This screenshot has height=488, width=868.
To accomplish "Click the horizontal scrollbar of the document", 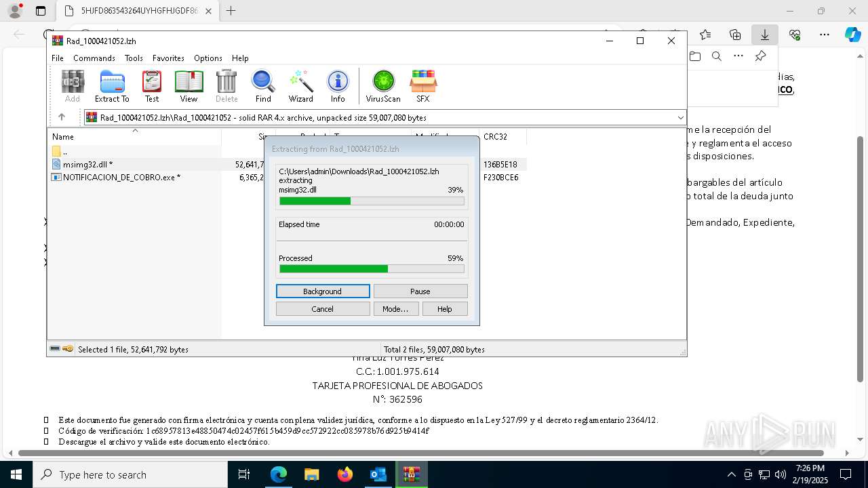I will tap(420, 453).
